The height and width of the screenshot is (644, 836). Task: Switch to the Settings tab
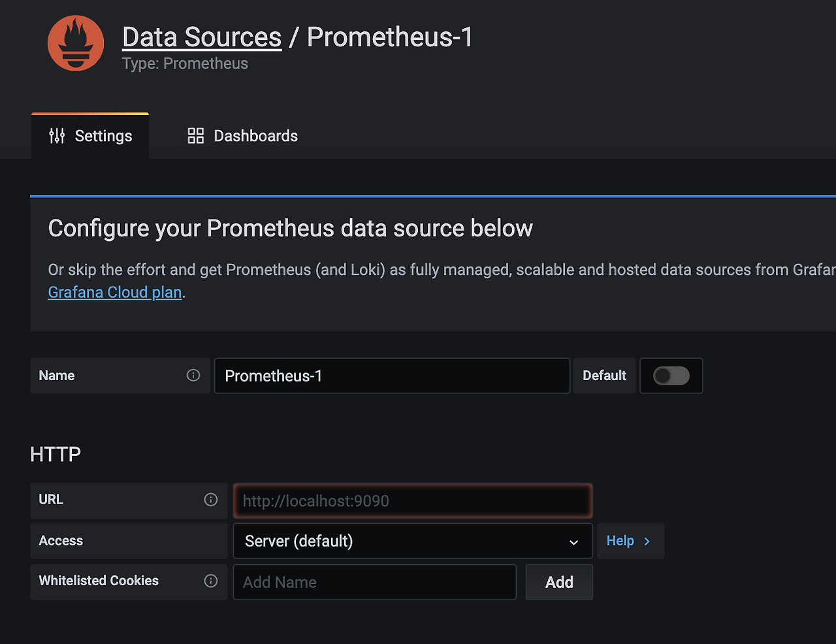point(91,136)
